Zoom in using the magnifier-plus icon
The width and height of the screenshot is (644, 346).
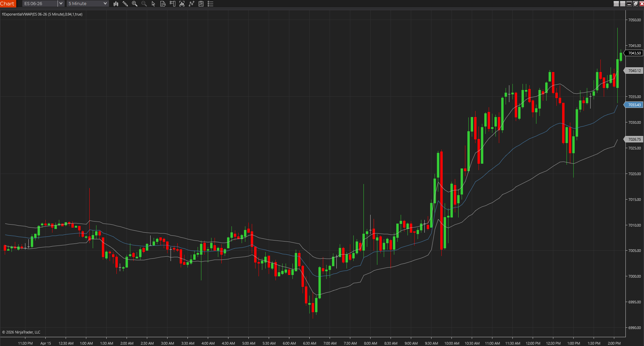(135, 4)
